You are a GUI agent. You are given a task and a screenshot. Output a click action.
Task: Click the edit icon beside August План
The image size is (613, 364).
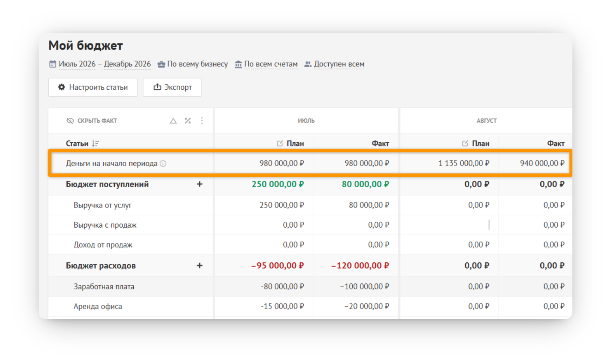465,144
